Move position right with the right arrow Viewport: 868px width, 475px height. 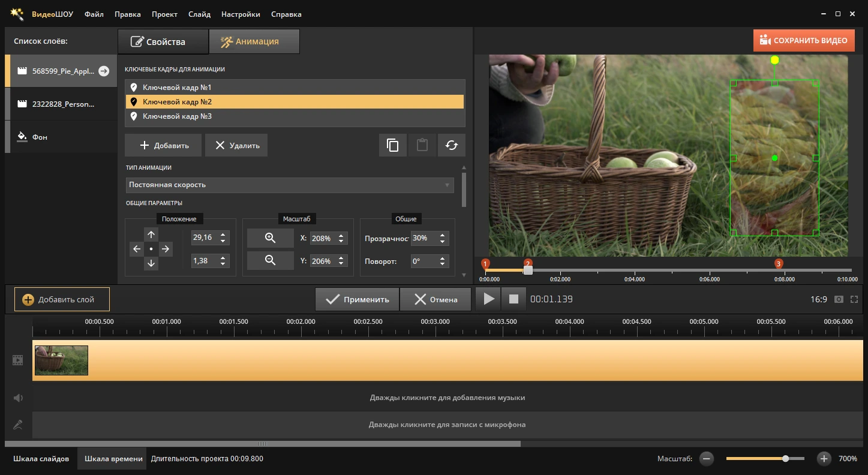point(166,249)
